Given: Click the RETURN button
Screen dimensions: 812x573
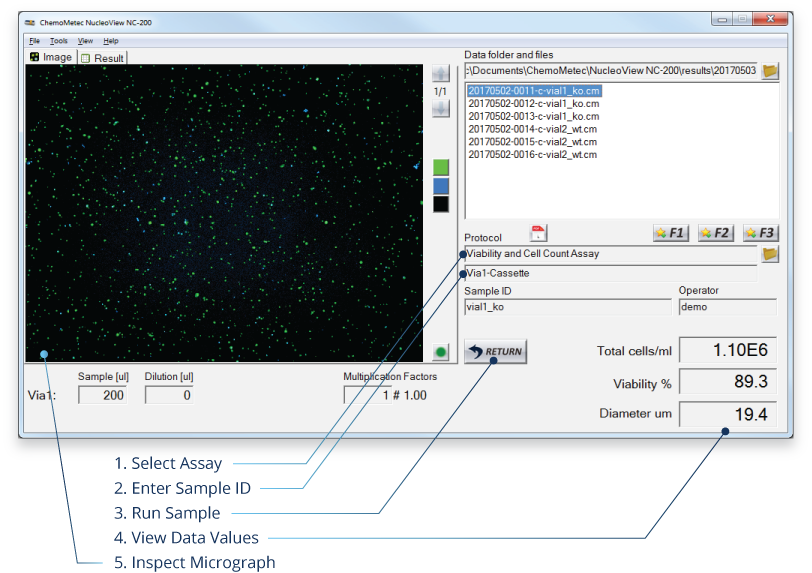Looking at the screenshot, I should [x=496, y=352].
